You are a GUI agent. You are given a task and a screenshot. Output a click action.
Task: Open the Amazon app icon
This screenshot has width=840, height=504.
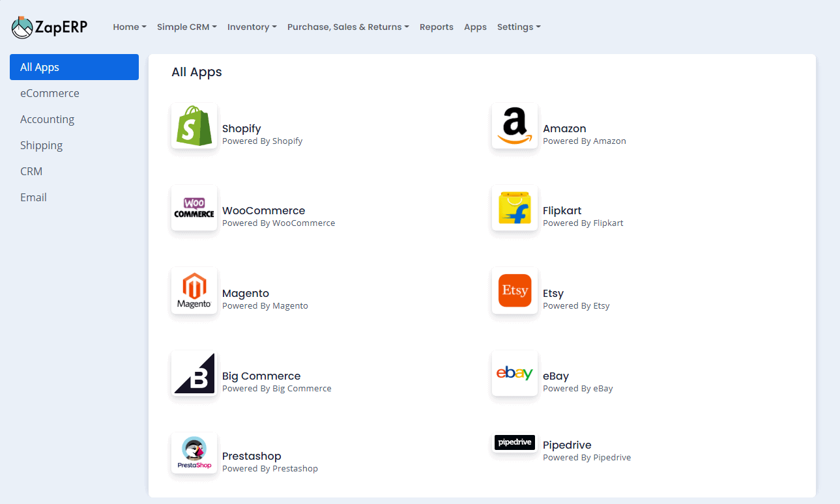coord(515,126)
